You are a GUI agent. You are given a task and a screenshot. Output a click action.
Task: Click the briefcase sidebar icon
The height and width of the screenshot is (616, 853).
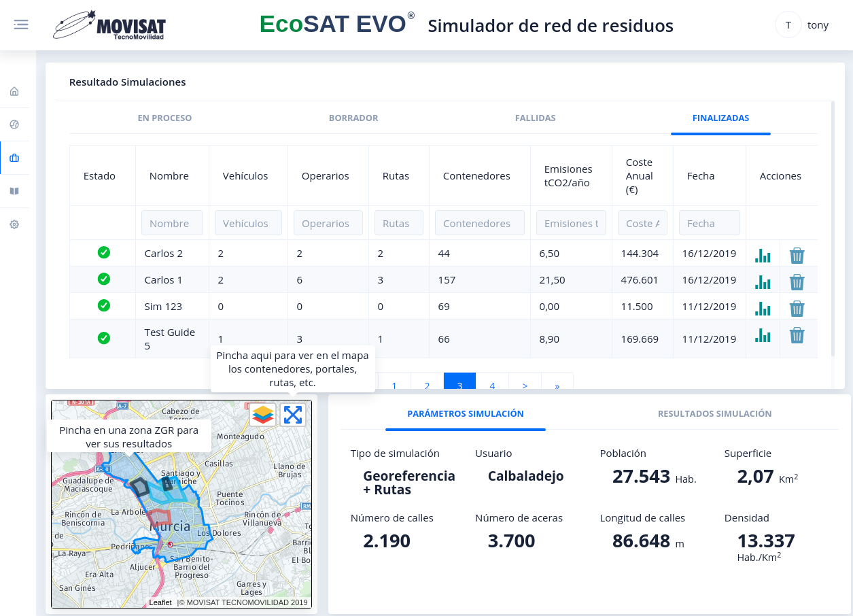(14, 158)
